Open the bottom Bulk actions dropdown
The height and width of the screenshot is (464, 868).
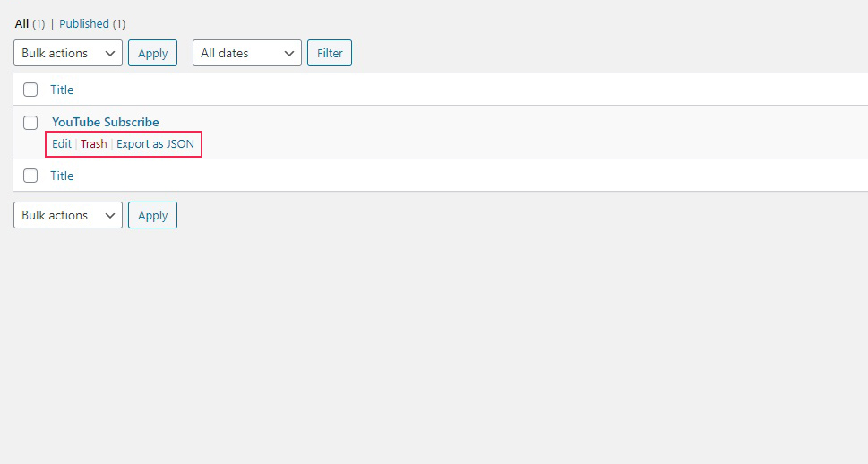click(68, 215)
